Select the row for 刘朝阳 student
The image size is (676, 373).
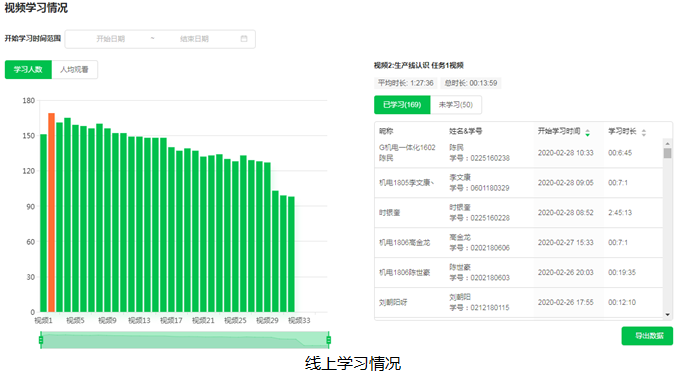[519, 302]
